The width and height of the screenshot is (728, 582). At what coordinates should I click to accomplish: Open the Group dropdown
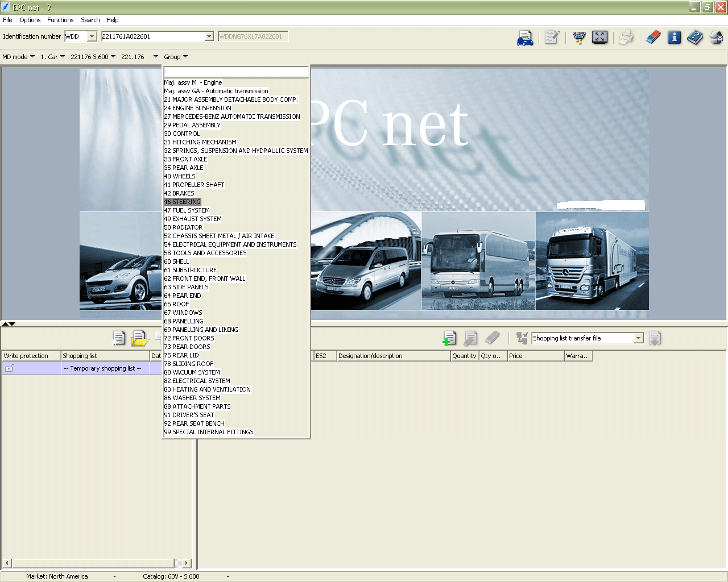(176, 57)
